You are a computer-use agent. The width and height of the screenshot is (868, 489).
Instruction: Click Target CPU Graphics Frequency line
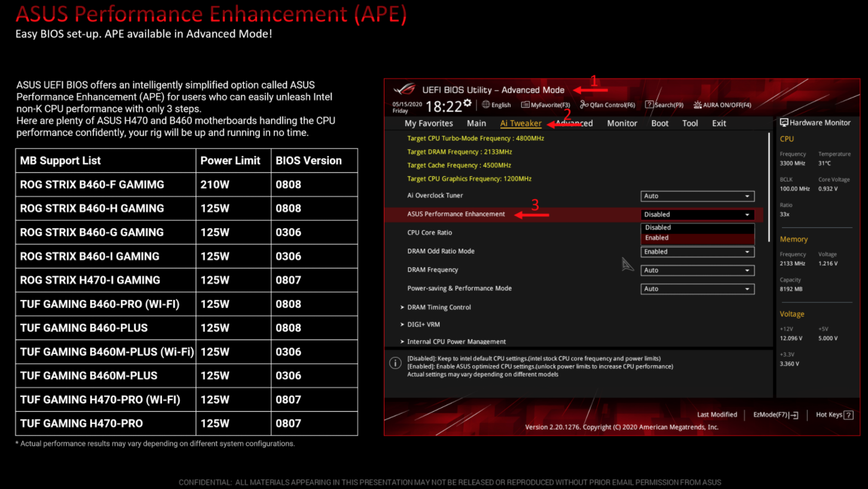pyautogui.click(x=469, y=179)
